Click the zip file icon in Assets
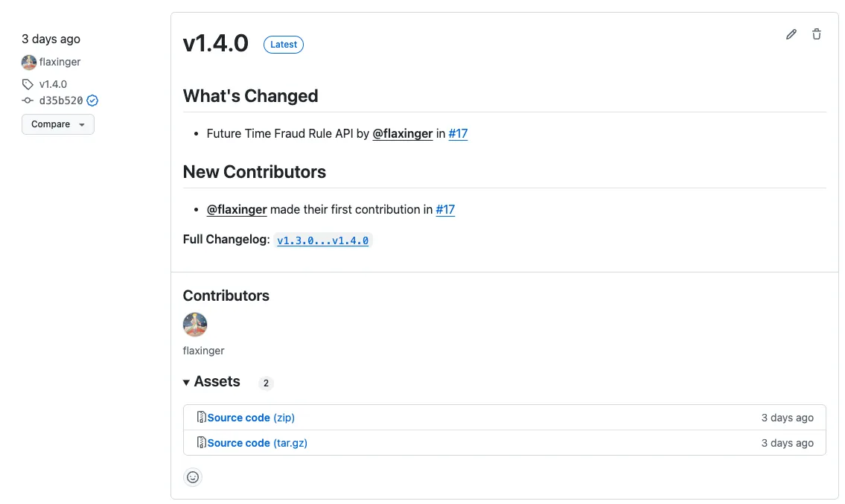This screenshot has height=504, width=845. point(201,418)
